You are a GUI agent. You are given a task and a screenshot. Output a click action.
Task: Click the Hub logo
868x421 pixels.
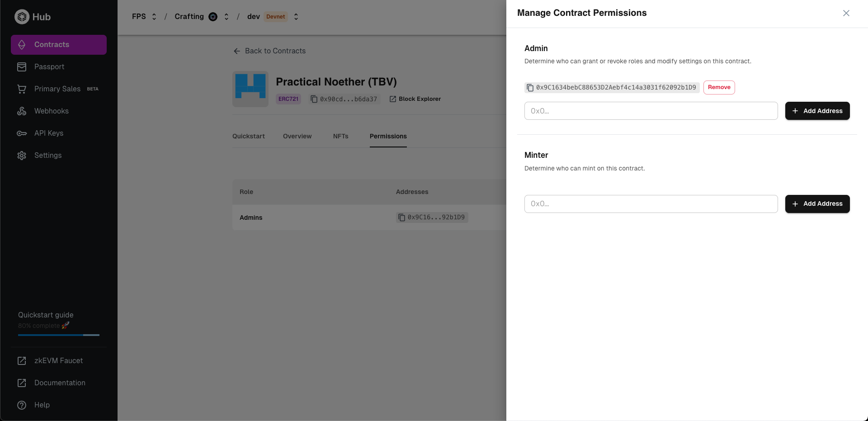pyautogui.click(x=22, y=16)
